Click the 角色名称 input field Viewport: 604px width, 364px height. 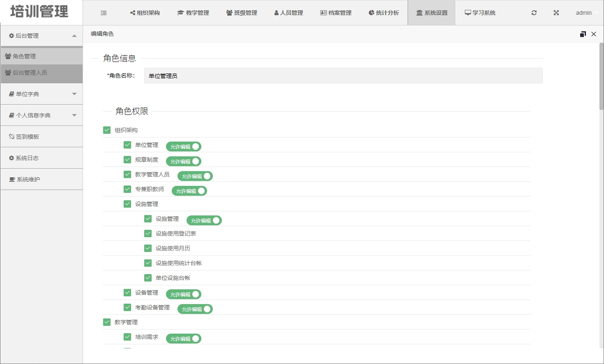pyautogui.click(x=343, y=76)
